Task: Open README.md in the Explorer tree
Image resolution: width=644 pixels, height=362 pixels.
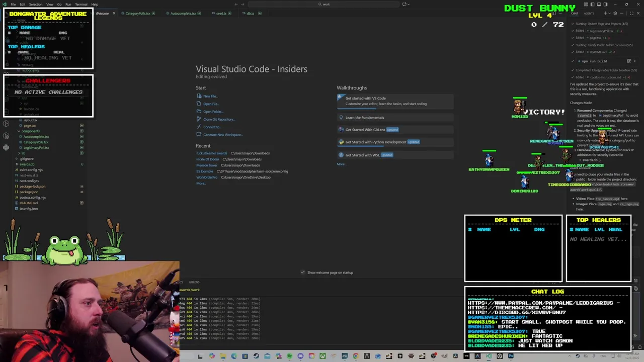Action: click(x=28, y=203)
